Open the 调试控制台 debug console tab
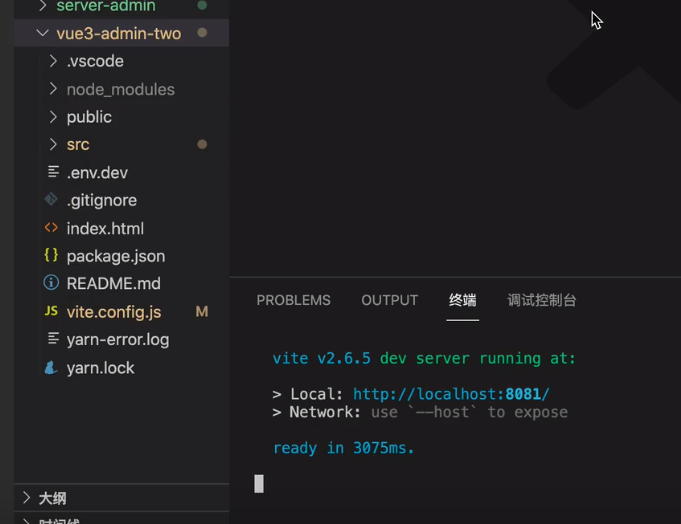The width and height of the screenshot is (681, 524). click(542, 300)
